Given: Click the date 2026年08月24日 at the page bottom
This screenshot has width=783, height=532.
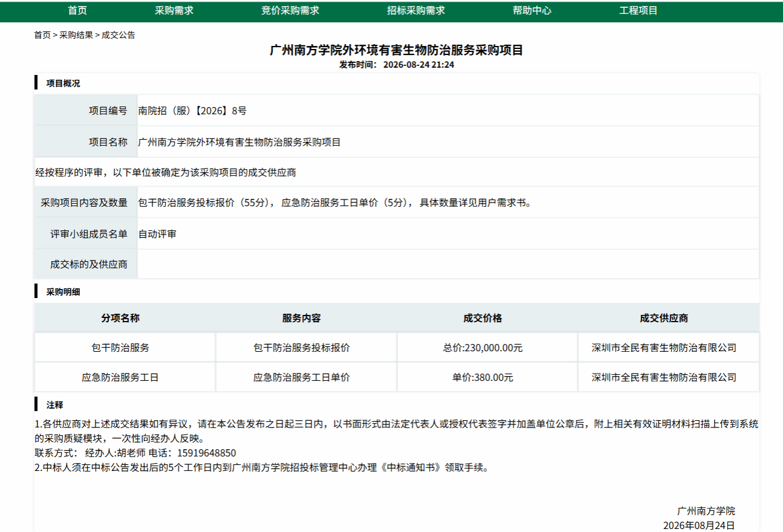Looking at the screenshot, I should [699, 525].
